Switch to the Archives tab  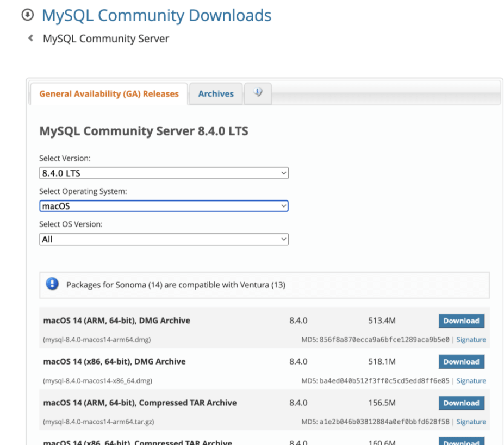point(216,94)
